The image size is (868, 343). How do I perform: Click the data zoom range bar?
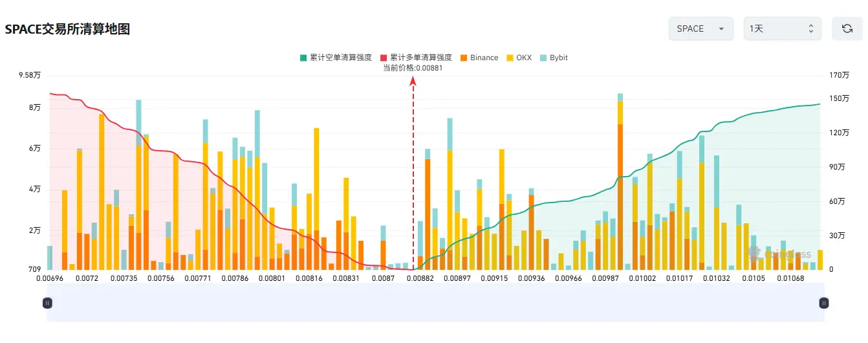[435, 302]
